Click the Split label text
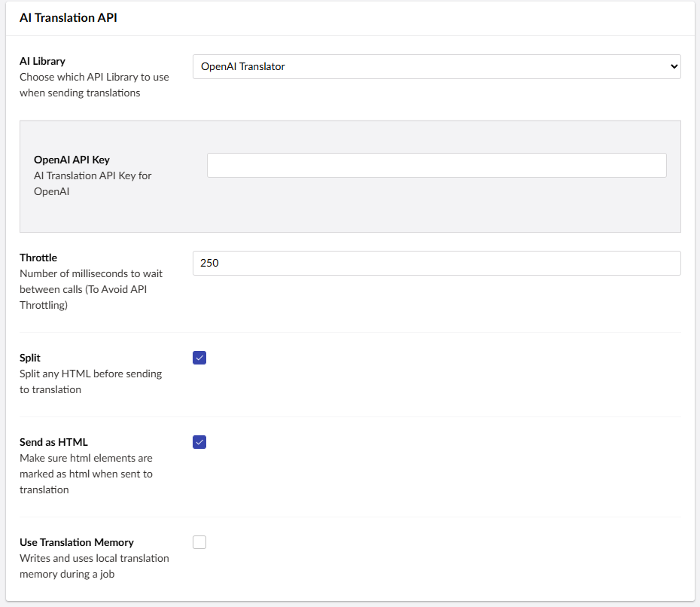Image resolution: width=700 pixels, height=607 pixels. pyautogui.click(x=30, y=358)
